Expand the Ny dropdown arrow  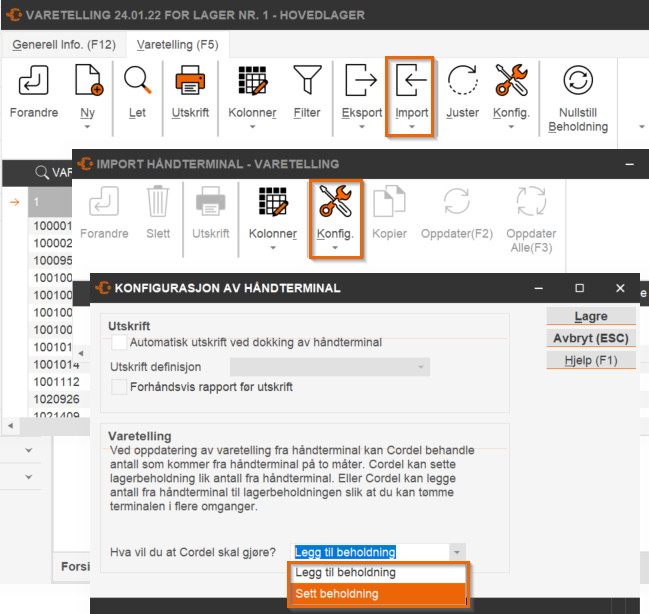point(87,127)
